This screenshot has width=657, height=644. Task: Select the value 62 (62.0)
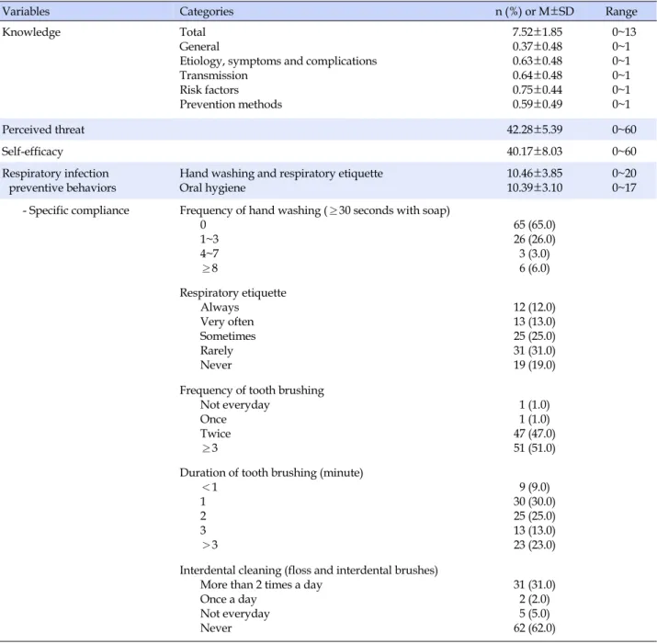534,628
